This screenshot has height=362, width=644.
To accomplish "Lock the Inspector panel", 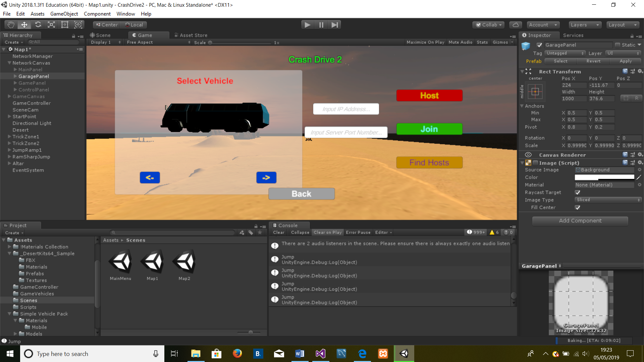I will click(x=632, y=36).
